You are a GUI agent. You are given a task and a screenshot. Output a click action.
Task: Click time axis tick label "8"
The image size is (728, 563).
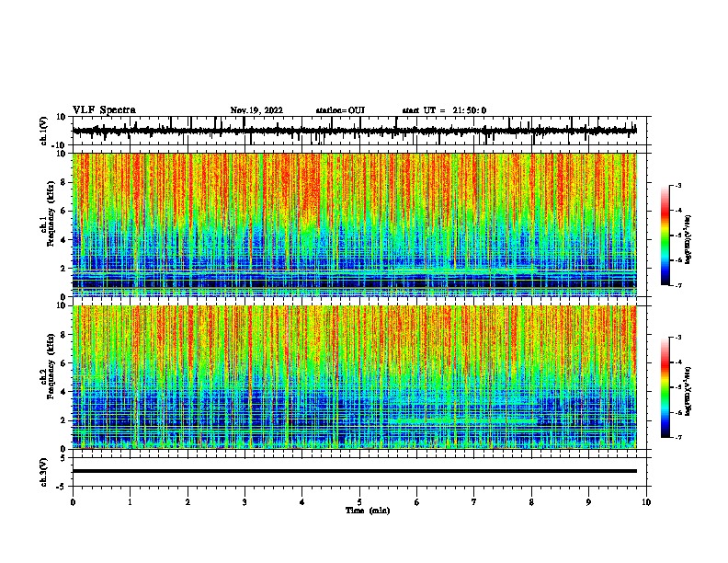point(531,502)
